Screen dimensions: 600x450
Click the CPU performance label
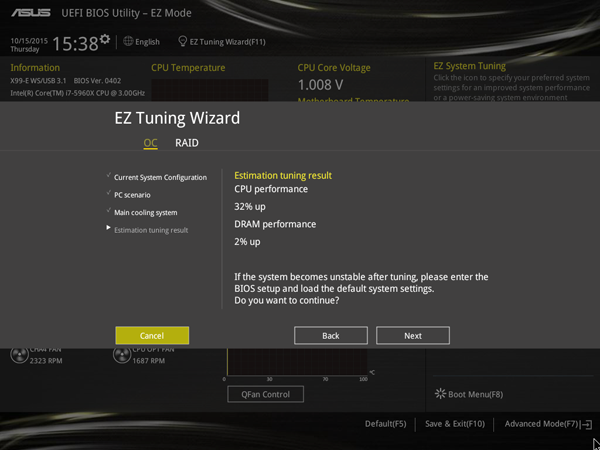(x=271, y=189)
